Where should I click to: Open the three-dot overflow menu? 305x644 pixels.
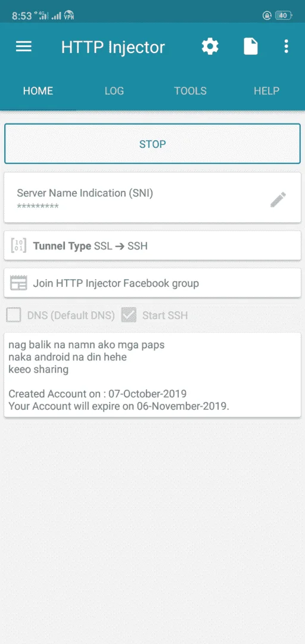pyautogui.click(x=287, y=47)
